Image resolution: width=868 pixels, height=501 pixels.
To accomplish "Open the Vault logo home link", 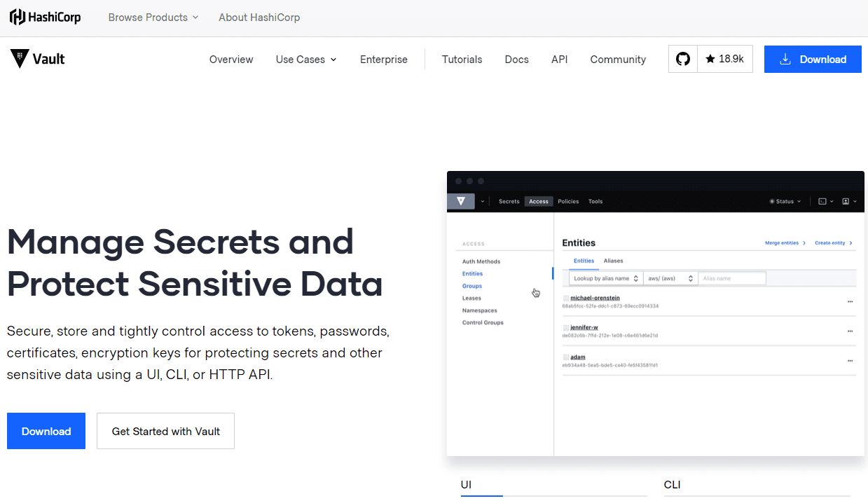I will pos(37,59).
